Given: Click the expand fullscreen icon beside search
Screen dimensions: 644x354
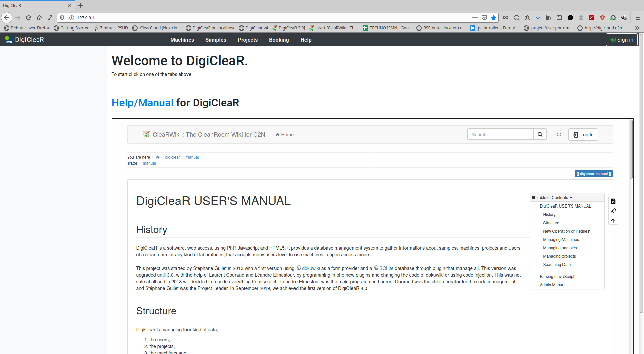Looking at the screenshot, I should point(559,135).
